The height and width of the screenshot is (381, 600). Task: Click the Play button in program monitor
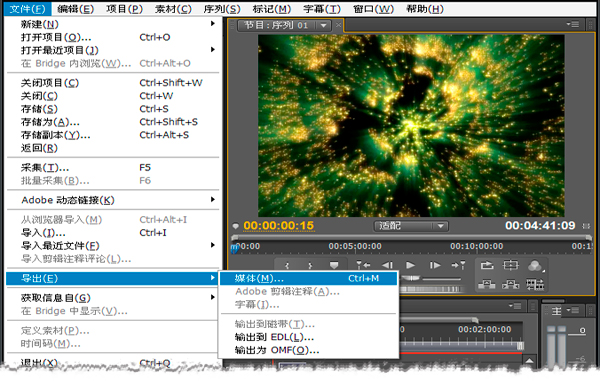(x=410, y=265)
